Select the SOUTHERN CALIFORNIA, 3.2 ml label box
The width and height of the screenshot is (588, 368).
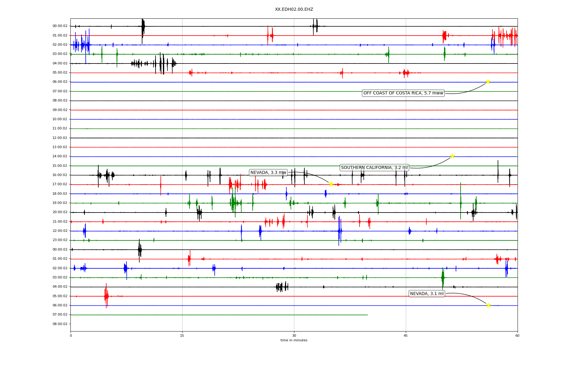click(374, 168)
